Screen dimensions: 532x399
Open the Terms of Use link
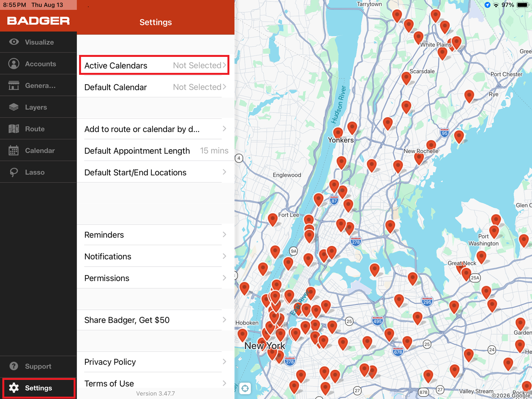(x=156, y=383)
